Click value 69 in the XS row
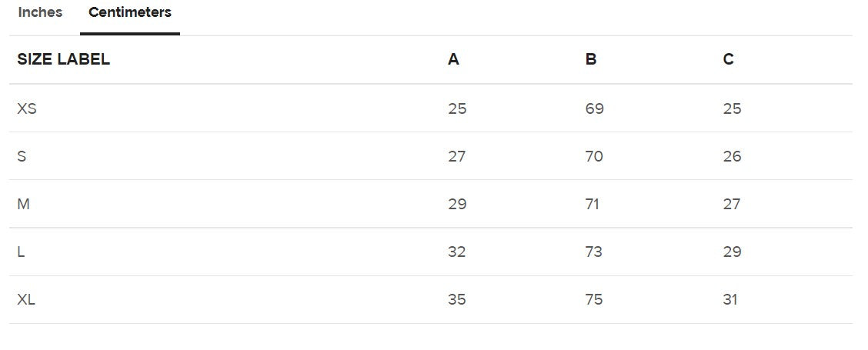The width and height of the screenshot is (868, 350). coord(594,108)
